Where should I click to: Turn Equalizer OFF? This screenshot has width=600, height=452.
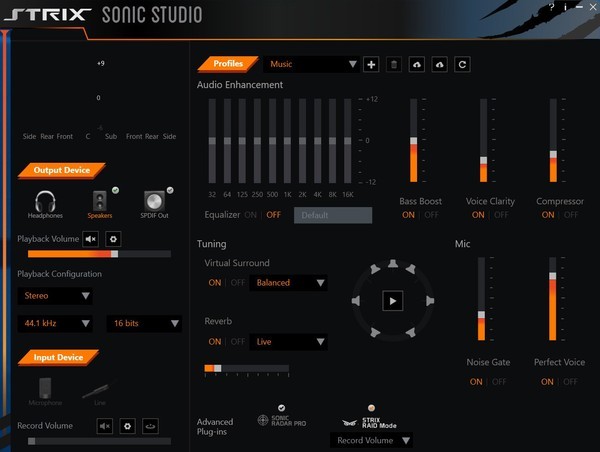pos(273,215)
